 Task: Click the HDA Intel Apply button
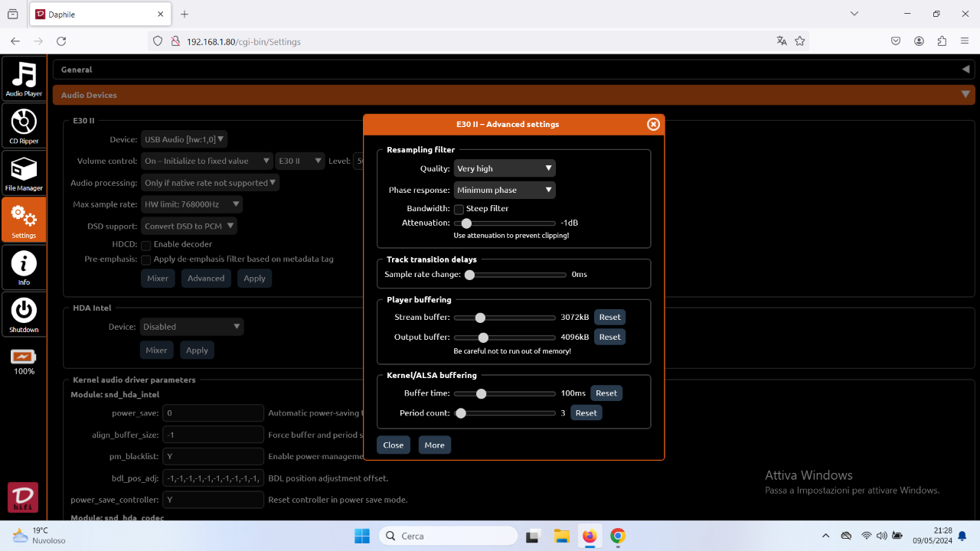click(197, 350)
